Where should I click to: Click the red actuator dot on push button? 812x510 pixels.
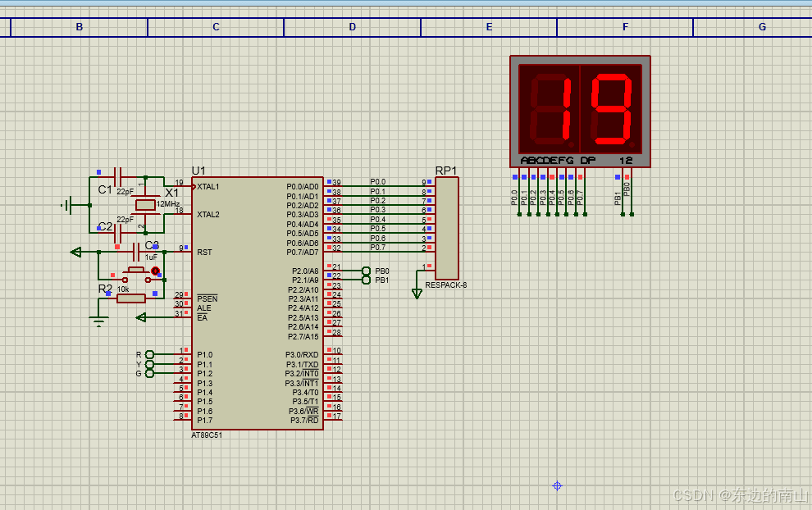pyautogui.click(x=155, y=271)
